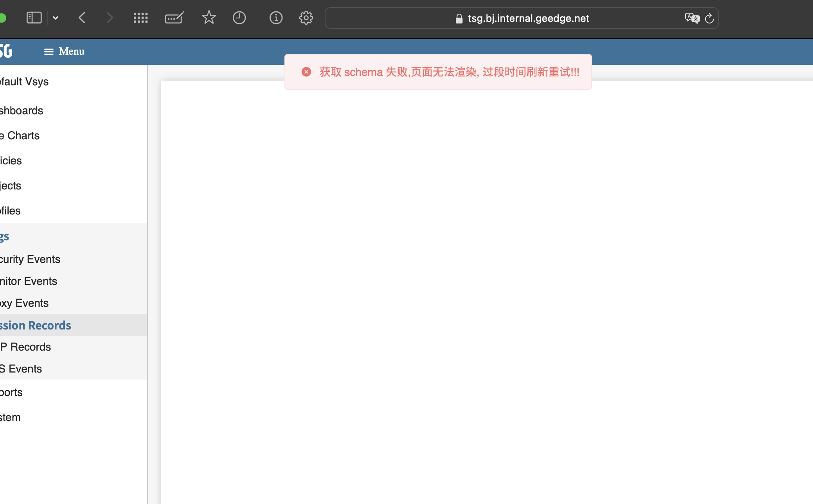Reload the page with refresh icon
Image resolution: width=813 pixels, height=504 pixels.
tap(709, 18)
